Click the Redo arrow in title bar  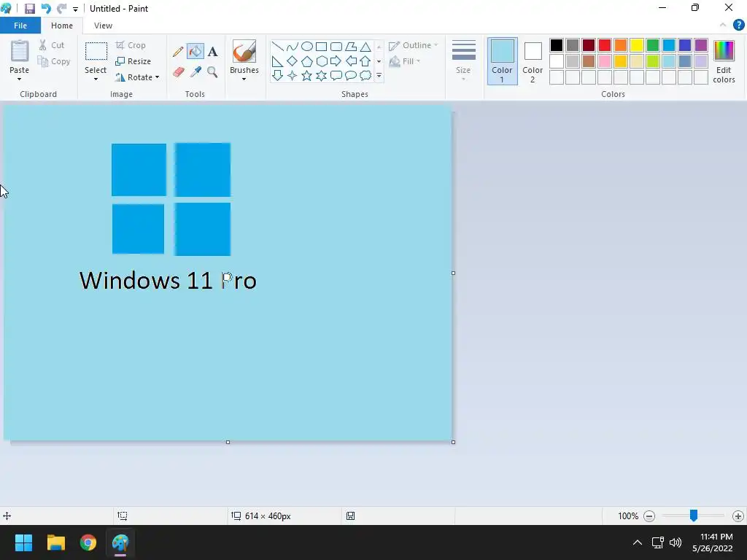[x=61, y=9]
